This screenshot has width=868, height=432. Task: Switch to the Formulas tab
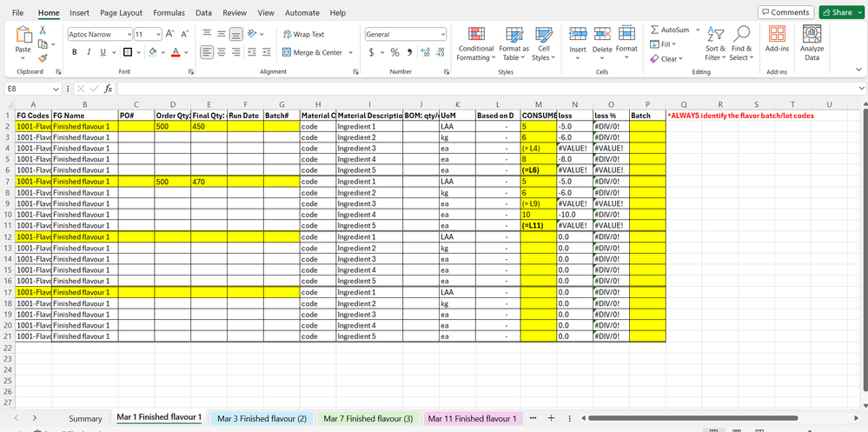pyautogui.click(x=169, y=13)
